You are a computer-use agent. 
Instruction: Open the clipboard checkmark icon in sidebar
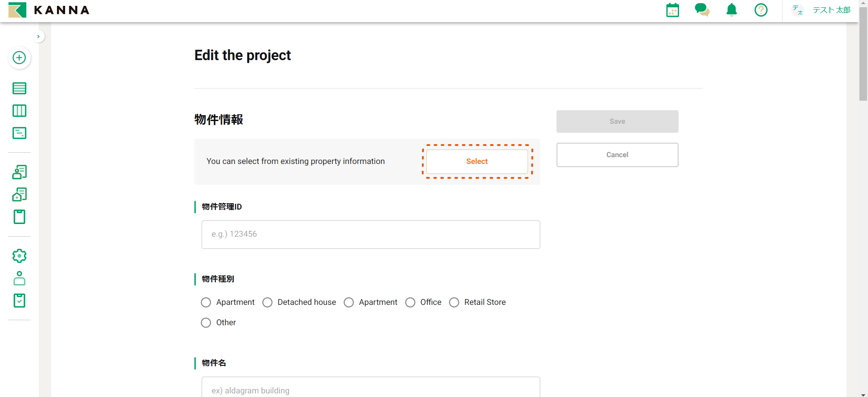click(19, 301)
